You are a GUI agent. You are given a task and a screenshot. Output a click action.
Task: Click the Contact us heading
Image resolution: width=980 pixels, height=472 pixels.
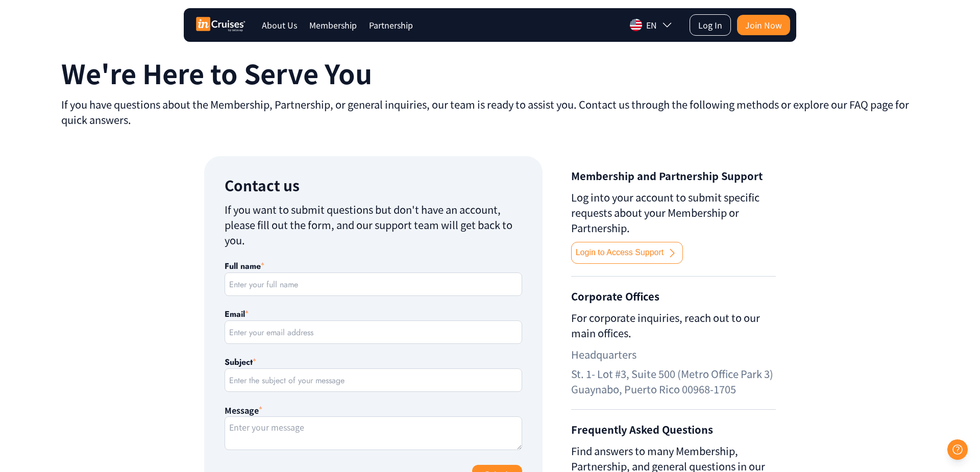262,185
